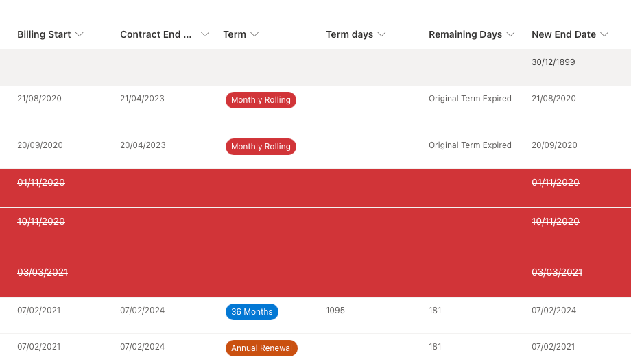The image size is (631, 364).
Task: Click Remaining Days 181 in 36 Months row
Action: tap(435, 311)
